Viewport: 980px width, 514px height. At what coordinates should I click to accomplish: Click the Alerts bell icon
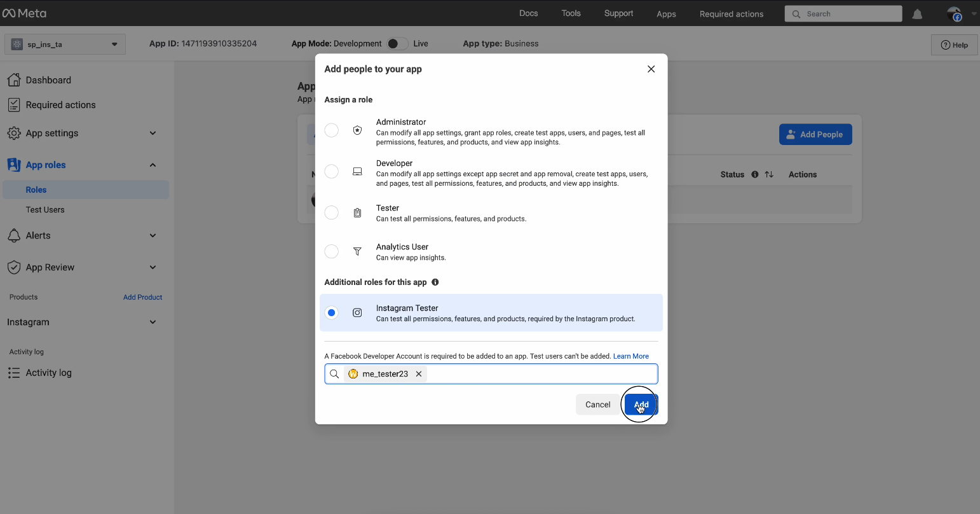coord(14,235)
